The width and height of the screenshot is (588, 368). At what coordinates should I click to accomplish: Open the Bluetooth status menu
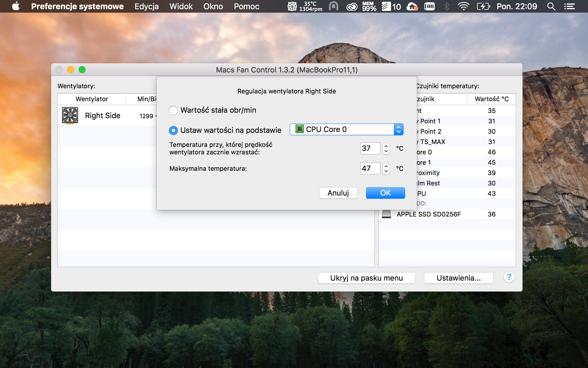tap(446, 6)
